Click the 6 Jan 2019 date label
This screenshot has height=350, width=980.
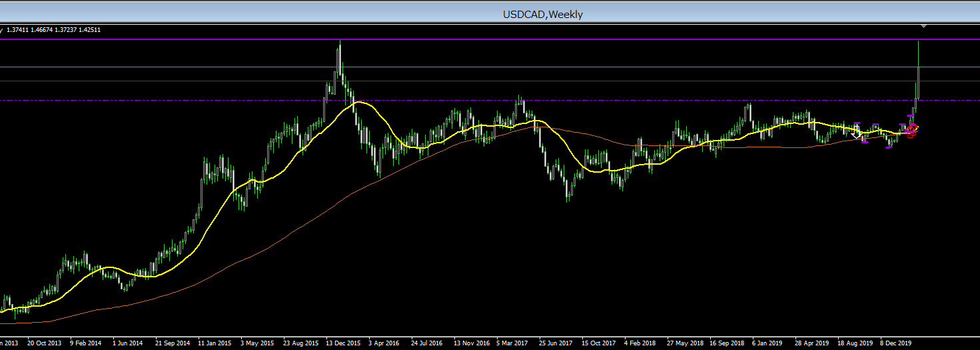click(767, 343)
